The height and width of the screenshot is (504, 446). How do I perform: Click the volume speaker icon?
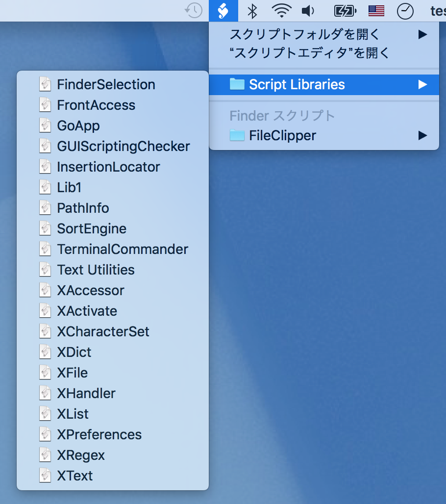coord(308,11)
